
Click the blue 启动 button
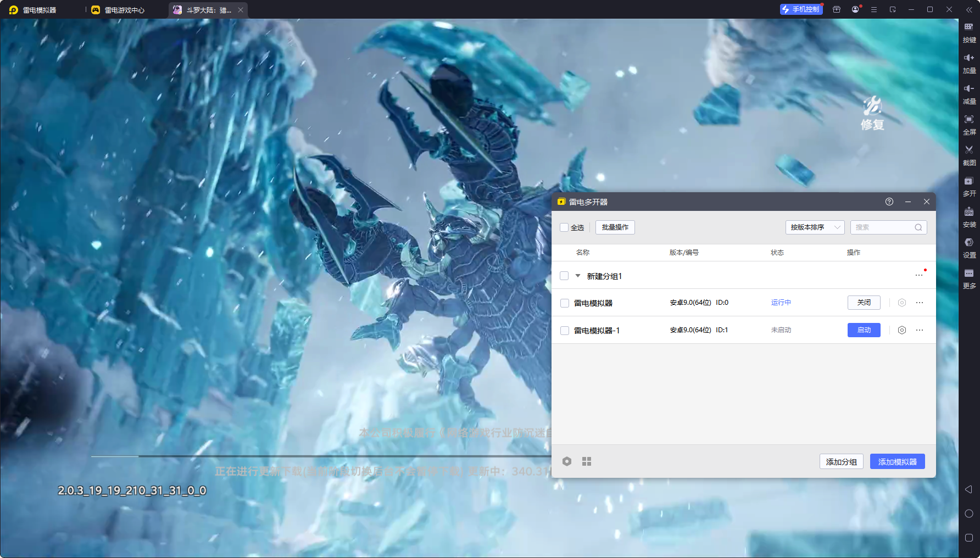coord(864,330)
